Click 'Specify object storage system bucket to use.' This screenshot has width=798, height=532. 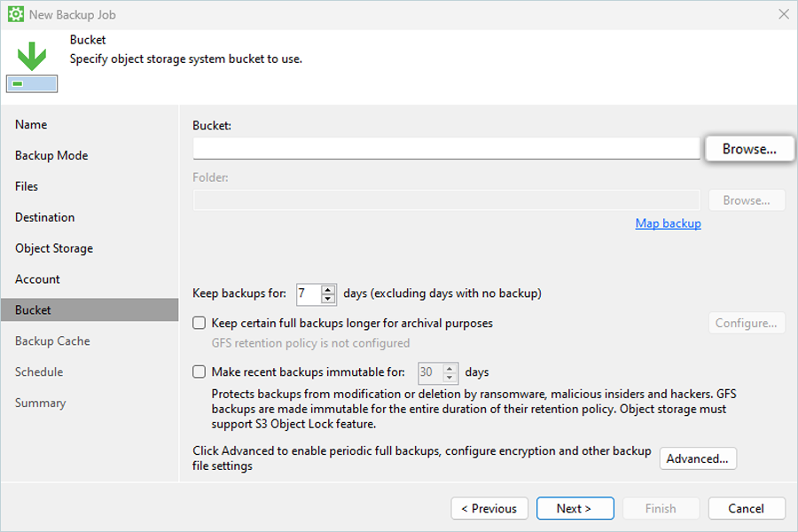[186, 59]
